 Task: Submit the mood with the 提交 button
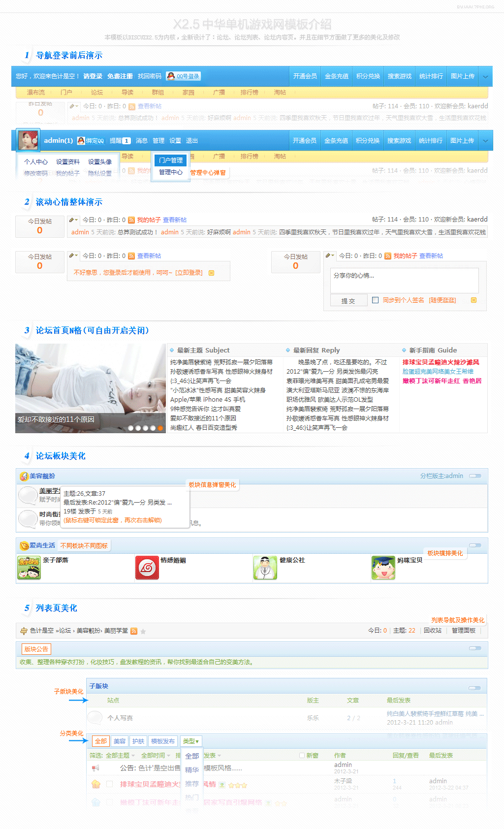348,301
